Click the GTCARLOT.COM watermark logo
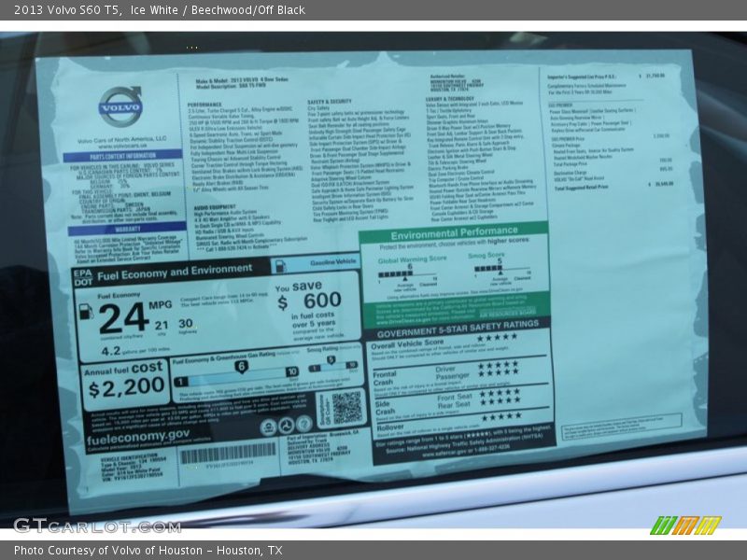Viewport: 747px width, 560px height. [x=96, y=525]
